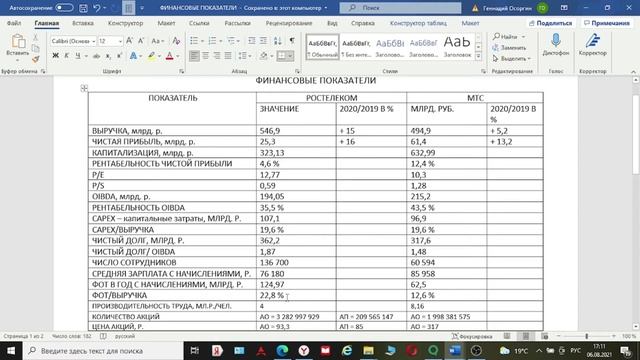This screenshot has width=640, height=360.
Task: Align text left icon
Action: 194,56
